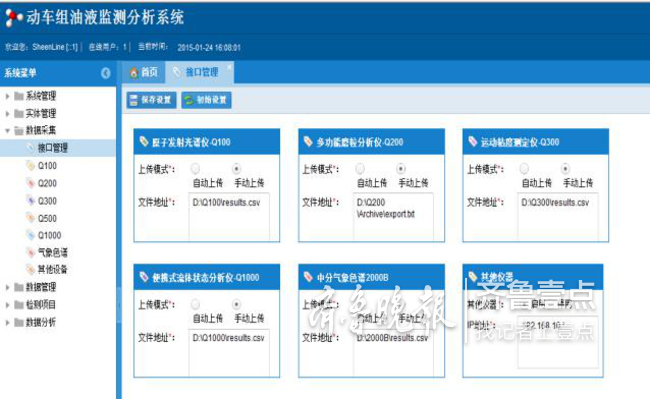Image resolution: width=650 pixels, height=399 pixels.
Task: Click the 初始设置 button
Action: [206, 100]
